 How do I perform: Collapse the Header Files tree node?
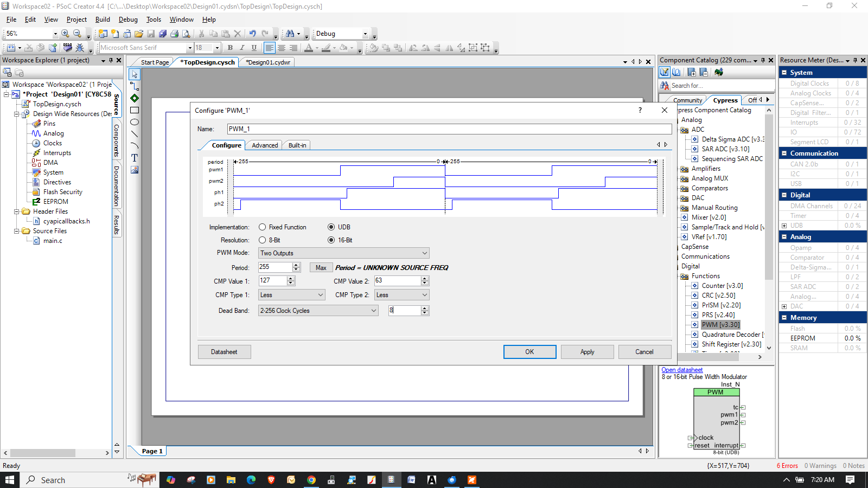point(17,211)
